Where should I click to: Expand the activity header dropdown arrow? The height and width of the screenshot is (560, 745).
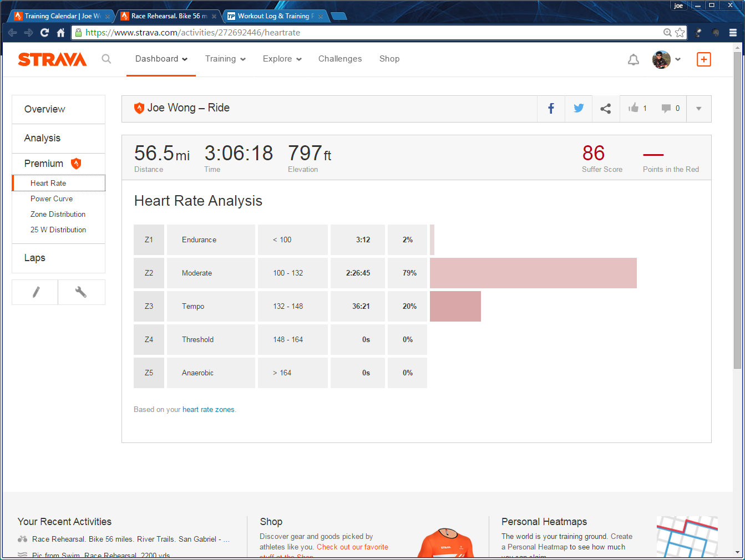pos(698,109)
